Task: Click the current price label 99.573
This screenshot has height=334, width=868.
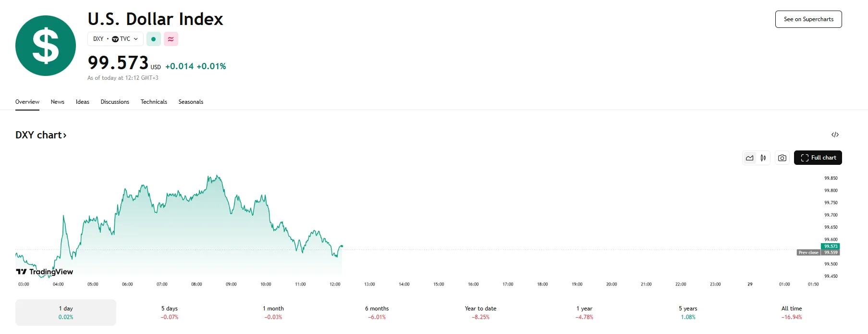Action: point(831,246)
